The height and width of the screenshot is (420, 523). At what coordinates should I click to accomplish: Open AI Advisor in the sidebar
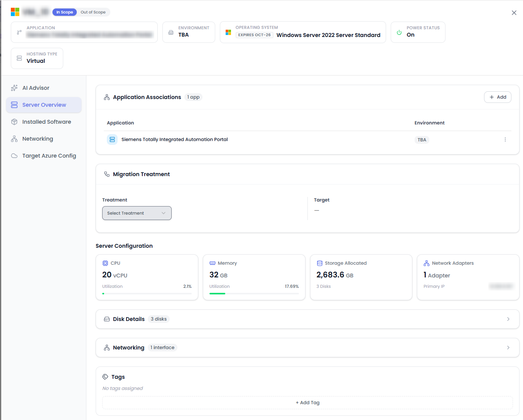[44, 88]
